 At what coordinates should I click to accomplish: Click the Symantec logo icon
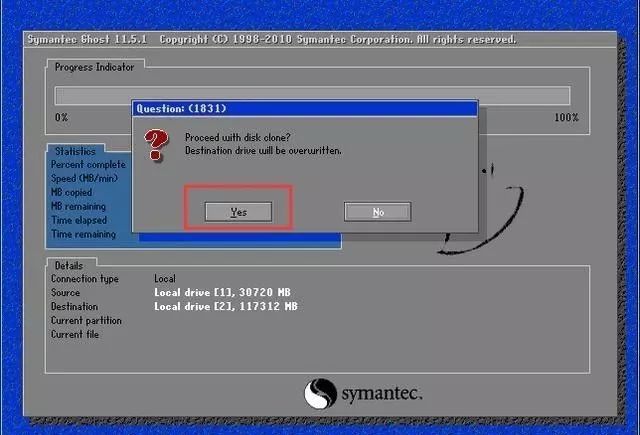click(320, 393)
